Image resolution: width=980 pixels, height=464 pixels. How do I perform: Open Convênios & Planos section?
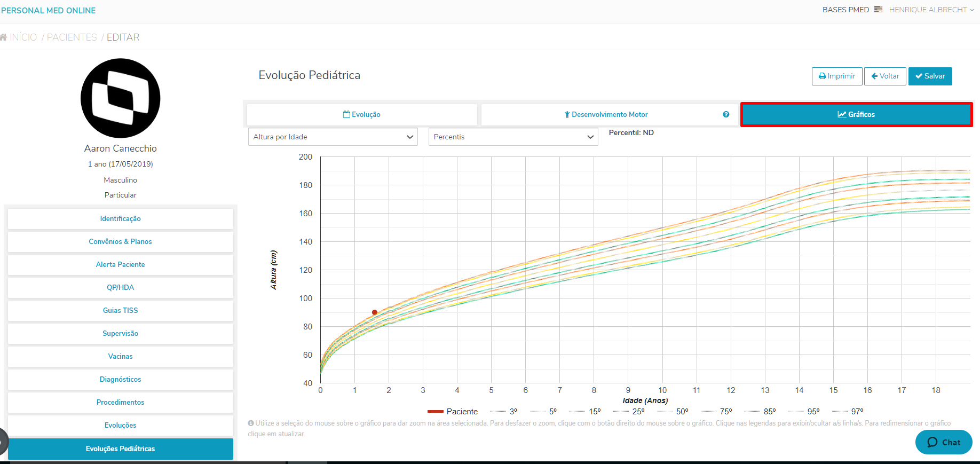tap(121, 242)
